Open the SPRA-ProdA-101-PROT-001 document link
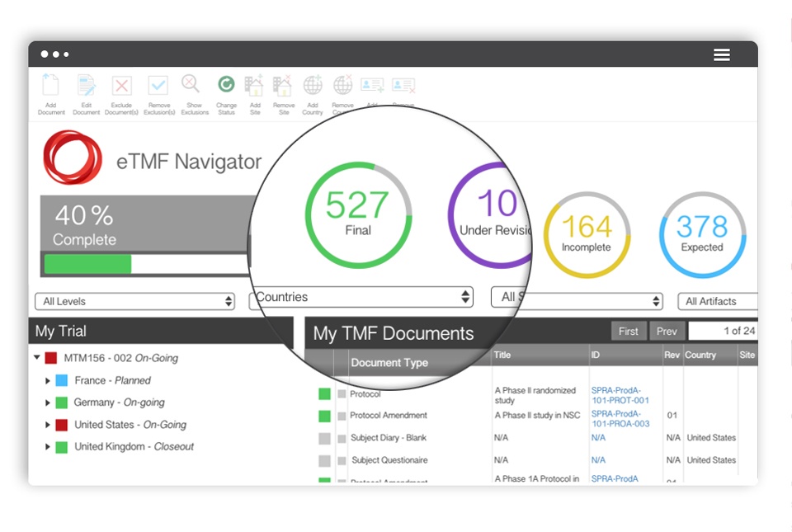792x532 pixels. [x=620, y=395]
